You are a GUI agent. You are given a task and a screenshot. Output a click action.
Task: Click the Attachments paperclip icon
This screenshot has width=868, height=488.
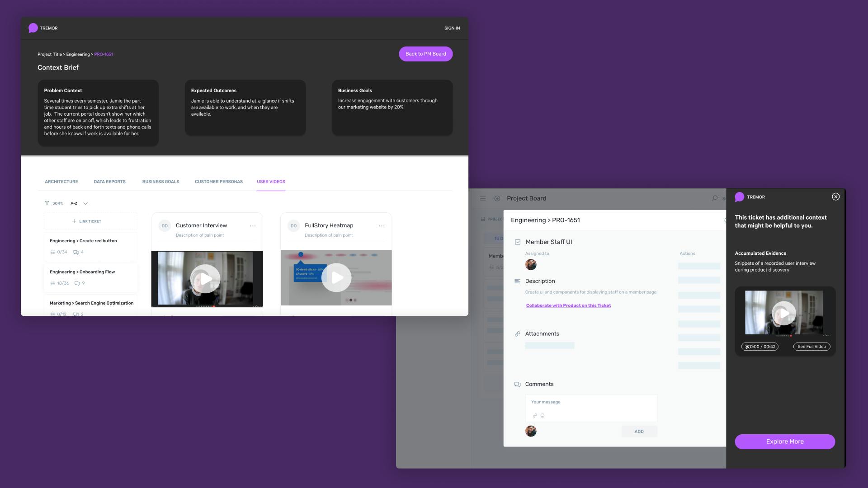[517, 334]
